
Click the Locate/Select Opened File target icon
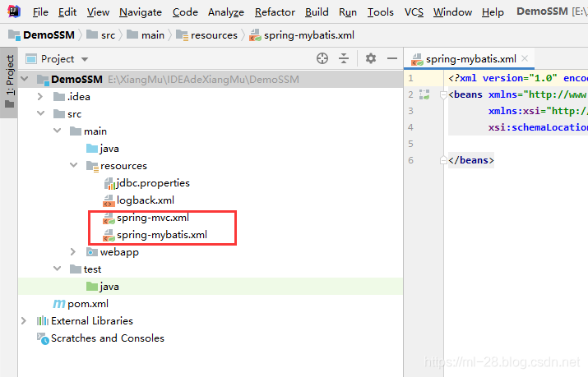322,58
